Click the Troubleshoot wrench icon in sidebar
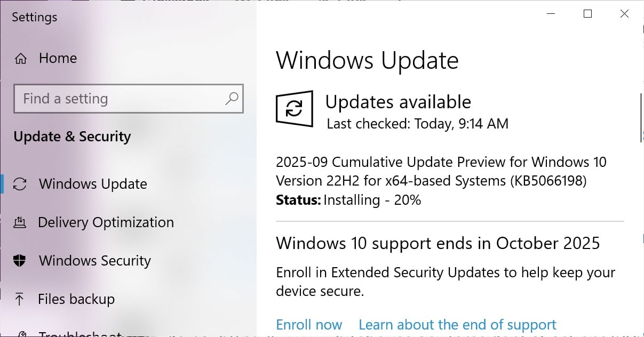Viewport: 644px width, 337px height. 21,334
